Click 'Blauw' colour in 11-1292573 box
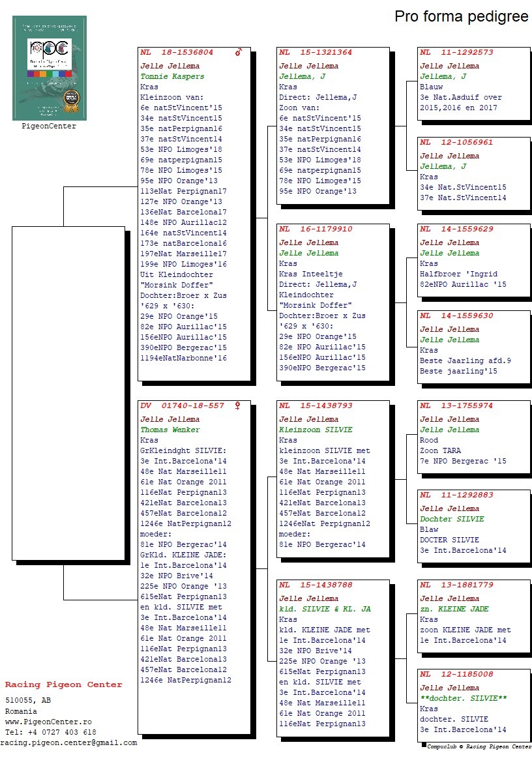This screenshot has width=532, height=764. (x=432, y=87)
